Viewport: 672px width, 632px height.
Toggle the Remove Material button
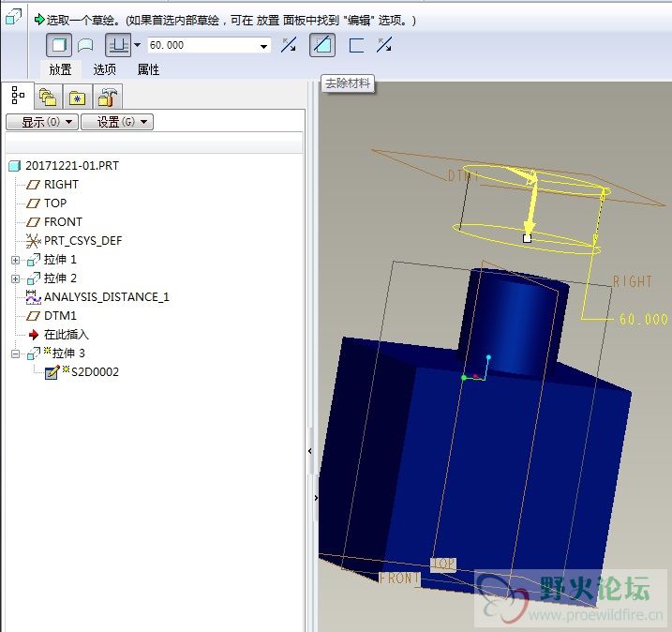(322, 45)
